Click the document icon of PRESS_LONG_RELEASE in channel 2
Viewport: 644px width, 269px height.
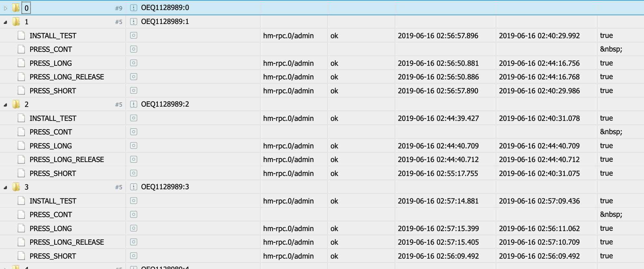coord(21,159)
